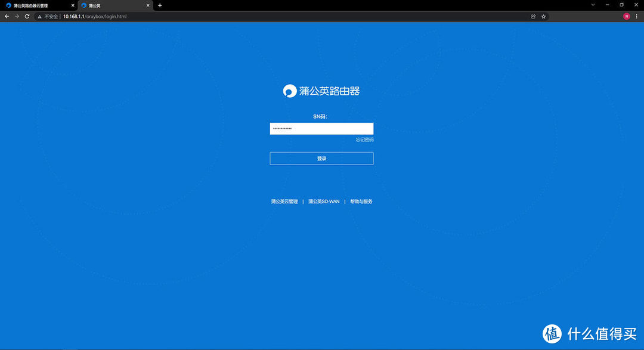Open the browser three-dot menu
Viewport: 644px width, 350px height.
pos(637,16)
